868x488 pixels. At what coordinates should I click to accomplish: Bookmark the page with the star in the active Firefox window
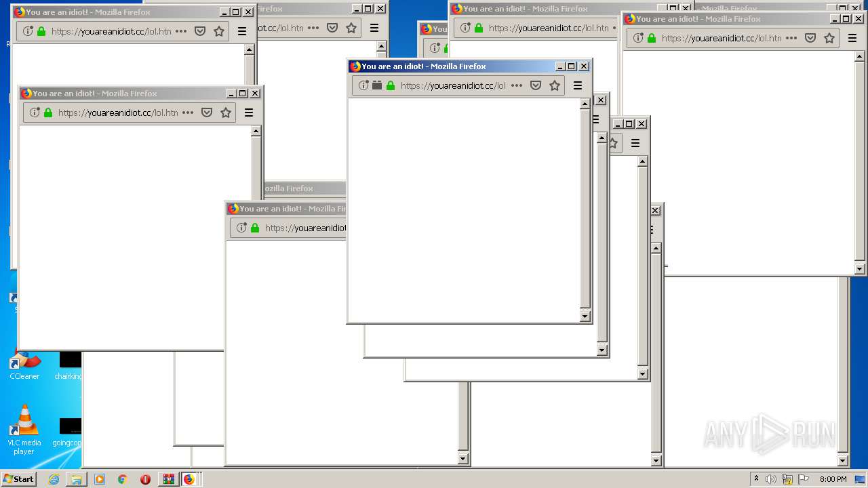pyautogui.click(x=555, y=85)
